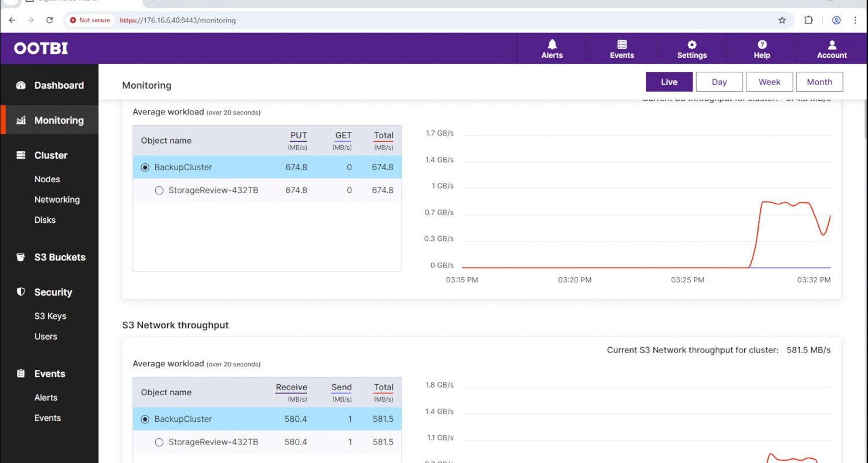Open the Help question mark icon
This screenshot has height=463, width=868.
(762, 45)
